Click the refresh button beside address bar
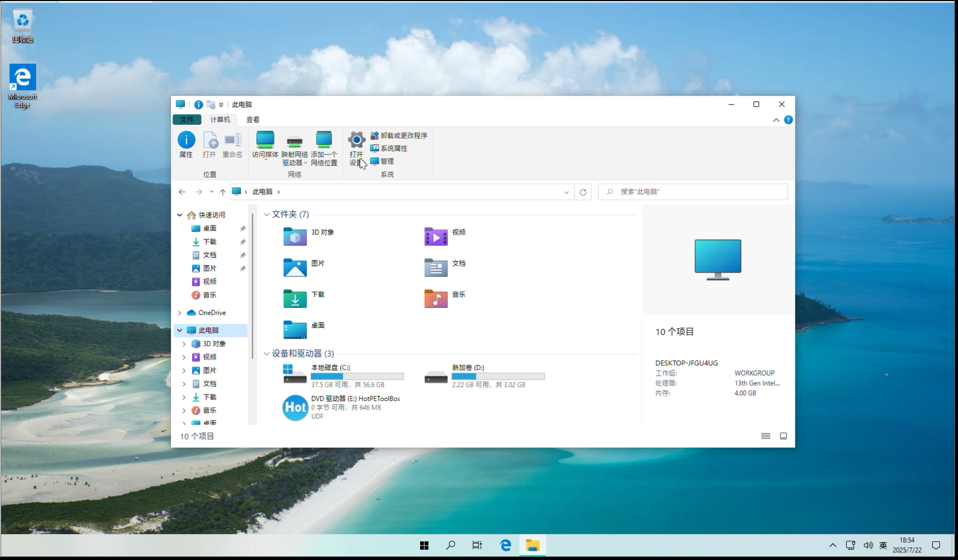Image resolution: width=958 pixels, height=560 pixels. pos(583,192)
